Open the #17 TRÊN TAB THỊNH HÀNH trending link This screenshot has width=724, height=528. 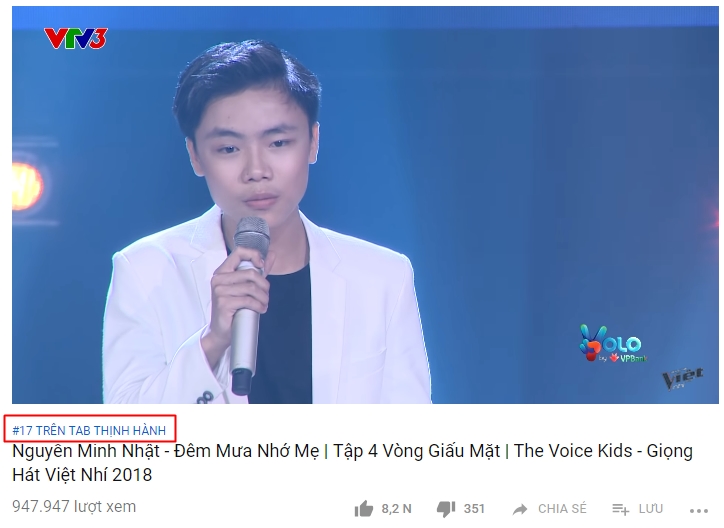[x=89, y=431]
